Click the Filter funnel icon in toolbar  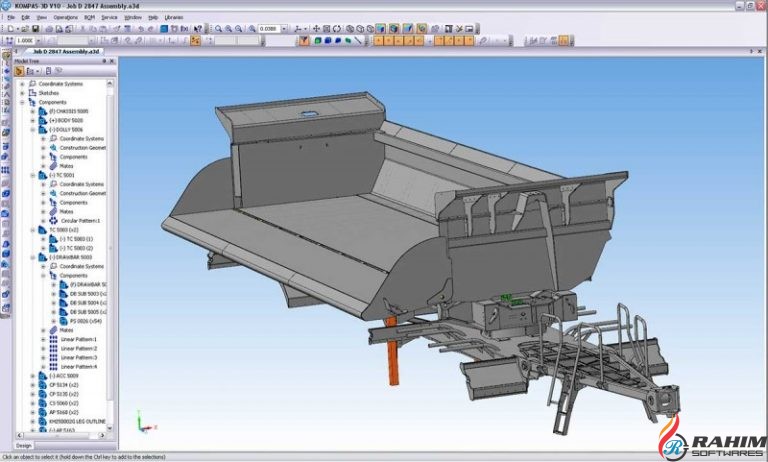click(304, 41)
